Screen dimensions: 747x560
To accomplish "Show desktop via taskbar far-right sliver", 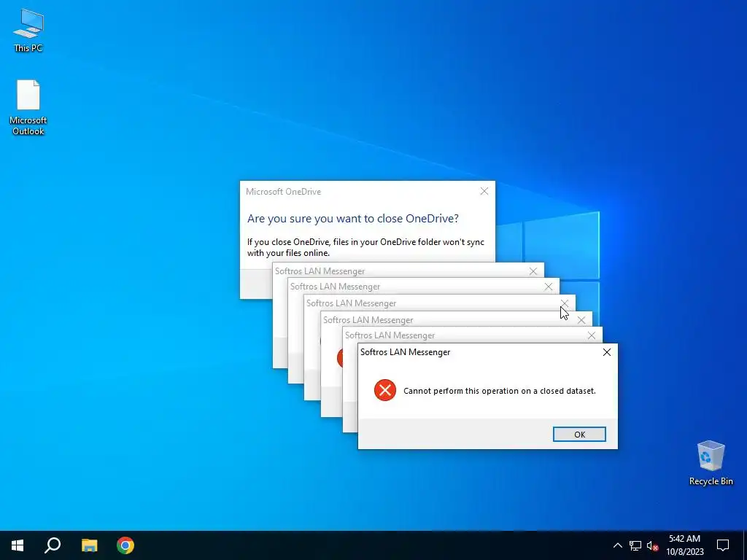I will (x=745, y=545).
